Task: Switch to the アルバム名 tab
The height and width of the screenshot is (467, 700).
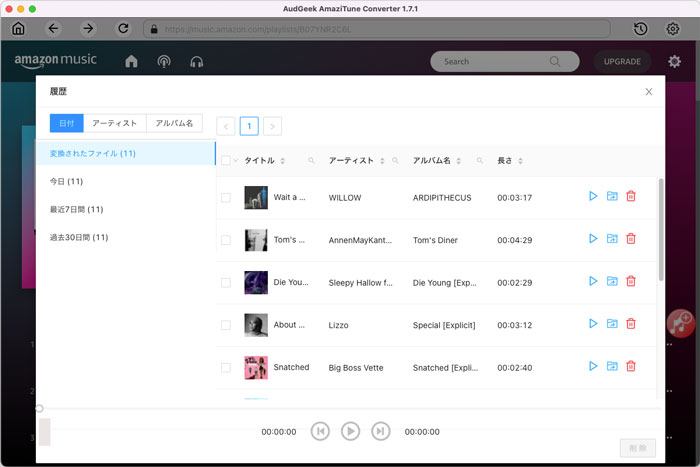Action: [x=174, y=123]
